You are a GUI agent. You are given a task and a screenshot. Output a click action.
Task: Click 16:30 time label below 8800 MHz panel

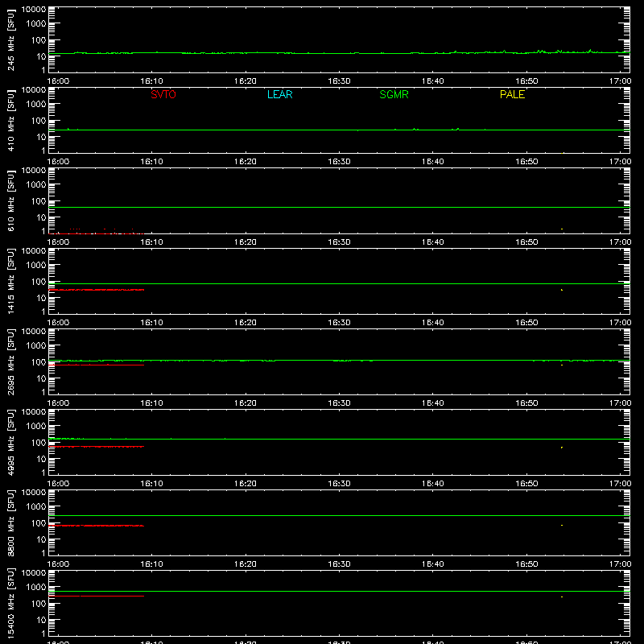339,564
